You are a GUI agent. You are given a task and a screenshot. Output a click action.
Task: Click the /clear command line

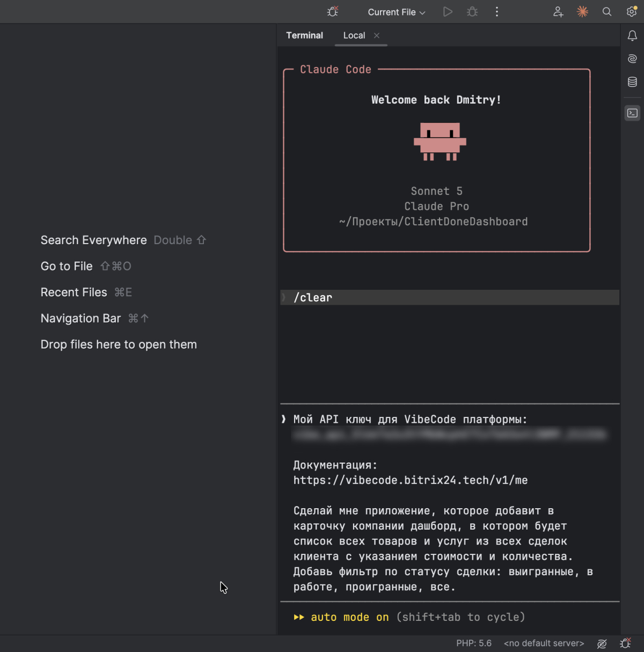click(x=450, y=297)
